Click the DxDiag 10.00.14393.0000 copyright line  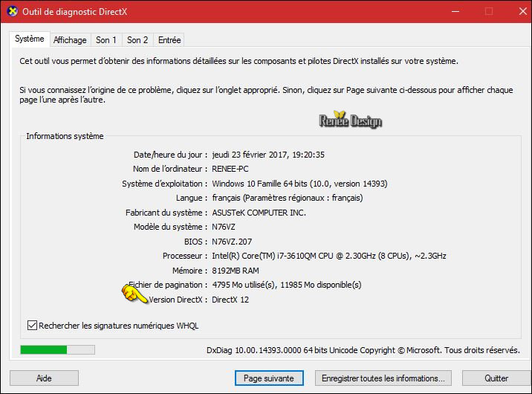pos(363,350)
